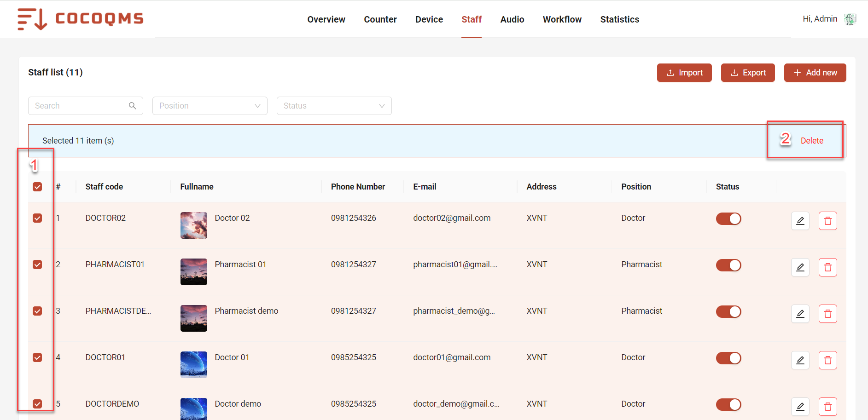Click Delete to remove selected items
This screenshot has width=868, height=420.
point(811,141)
